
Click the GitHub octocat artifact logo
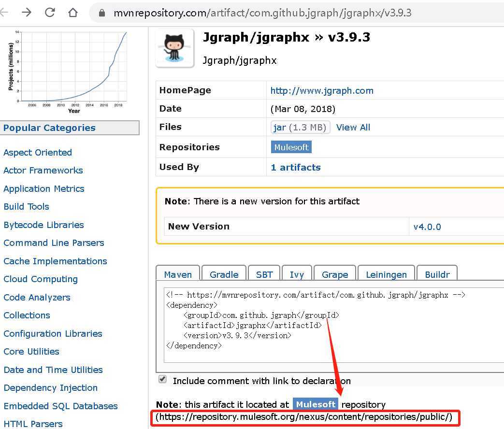point(174,48)
